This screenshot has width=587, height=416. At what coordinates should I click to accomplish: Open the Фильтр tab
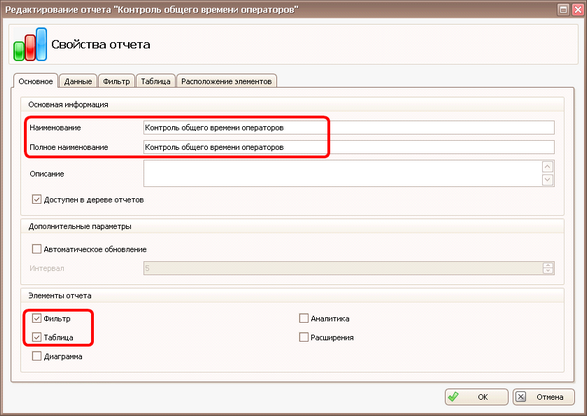[x=116, y=81]
